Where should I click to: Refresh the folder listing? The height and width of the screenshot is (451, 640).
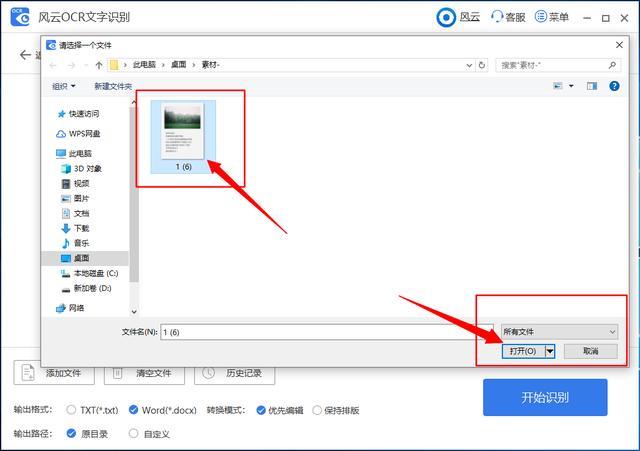point(482,65)
